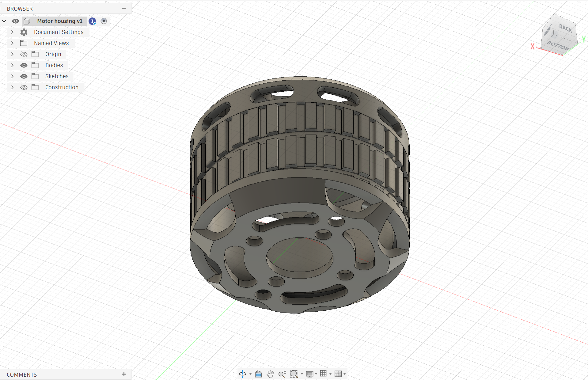Click the RIGHT face of the ViewCube
The height and width of the screenshot is (380, 588).
tap(547, 31)
